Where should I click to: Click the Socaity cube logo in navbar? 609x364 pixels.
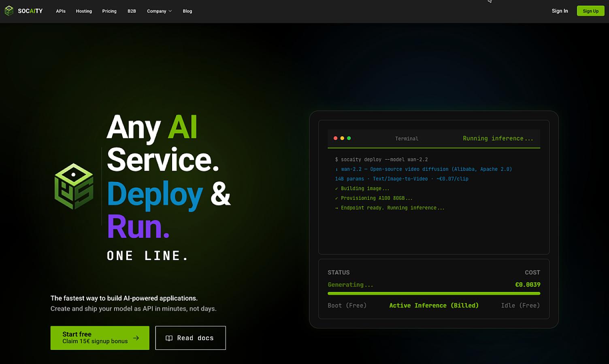[9, 11]
